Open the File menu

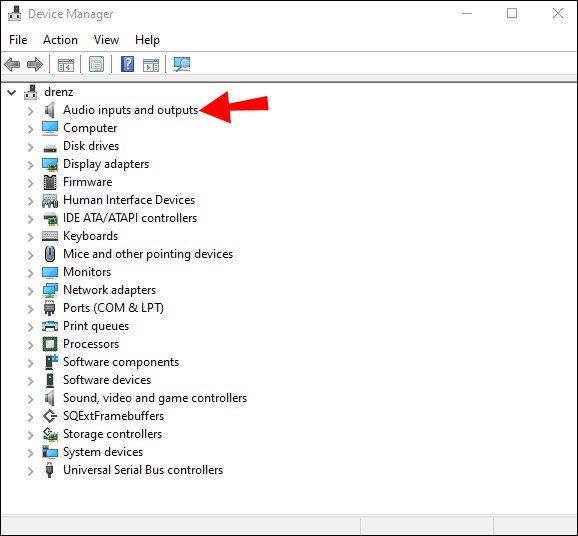click(18, 40)
